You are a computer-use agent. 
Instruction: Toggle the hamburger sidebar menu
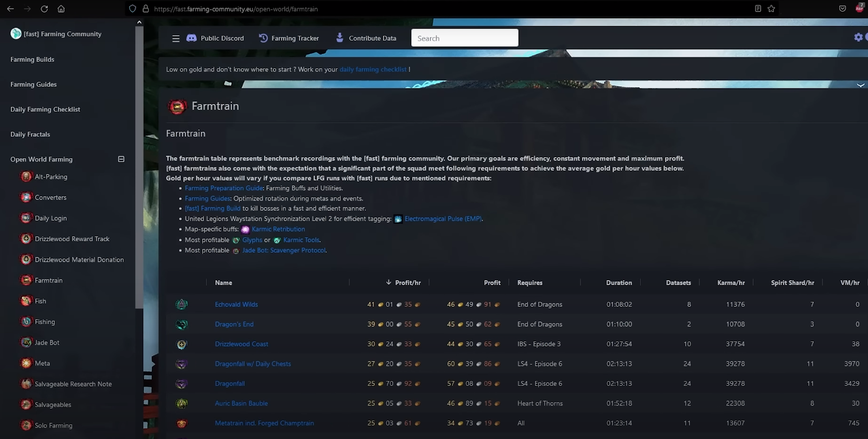[x=176, y=38]
